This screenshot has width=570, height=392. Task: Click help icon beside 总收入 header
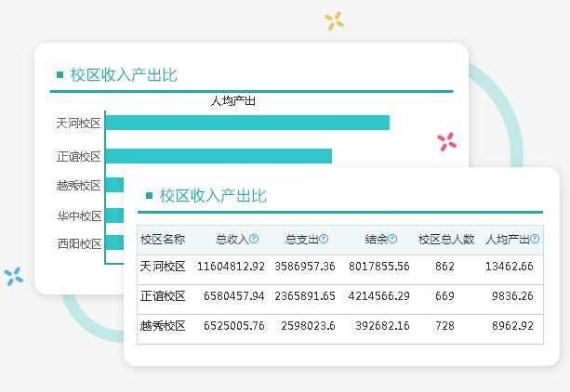(x=254, y=240)
